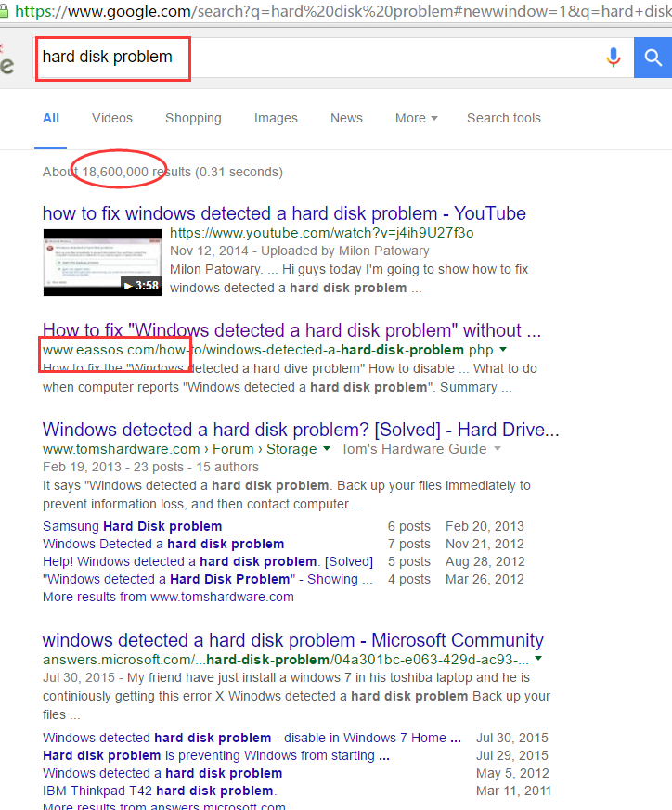
Task: Click More results from www.tomshardware.com
Action: pyautogui.click(x=169, y=597)
